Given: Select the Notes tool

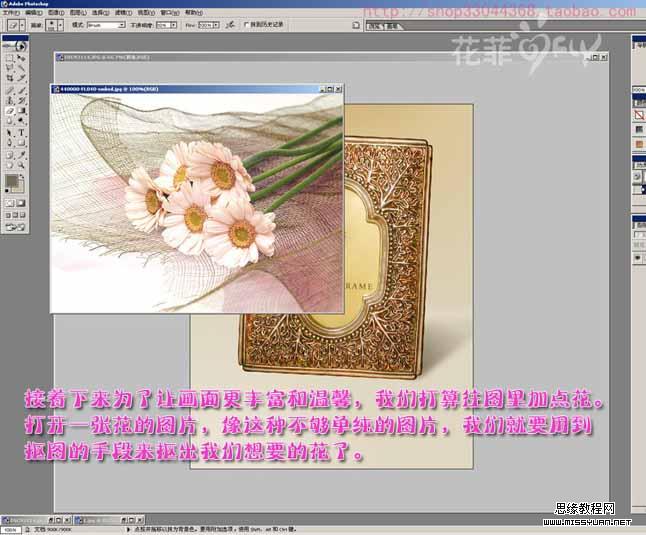Looking at the screenshot, I should 9,155.
